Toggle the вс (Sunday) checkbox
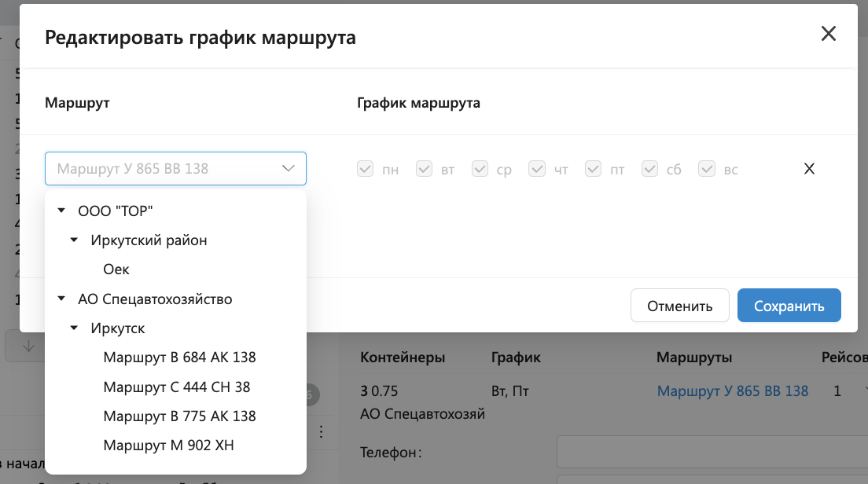This screenshot has width=868, height=484. coord(707,169)
